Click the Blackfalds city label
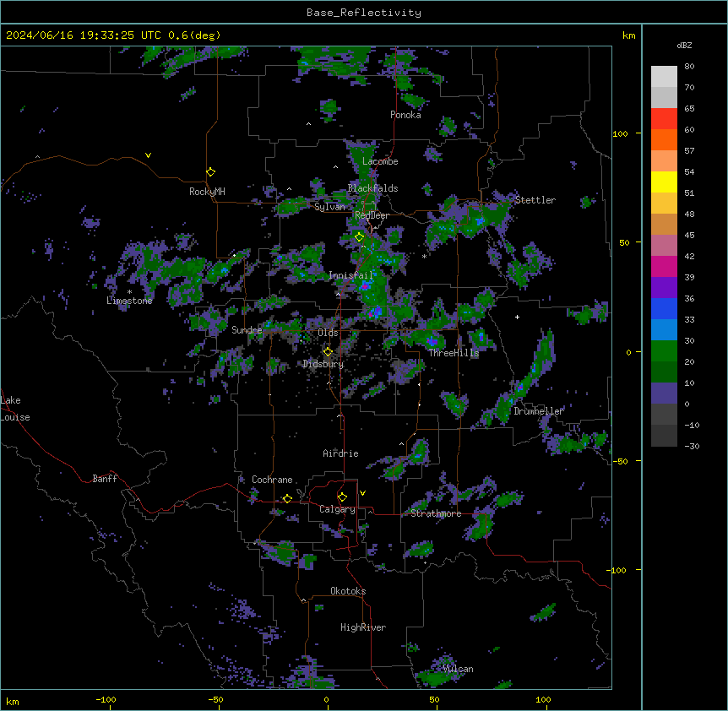Image resolution: width=728 pixels, height=711 pixels. 372,188
